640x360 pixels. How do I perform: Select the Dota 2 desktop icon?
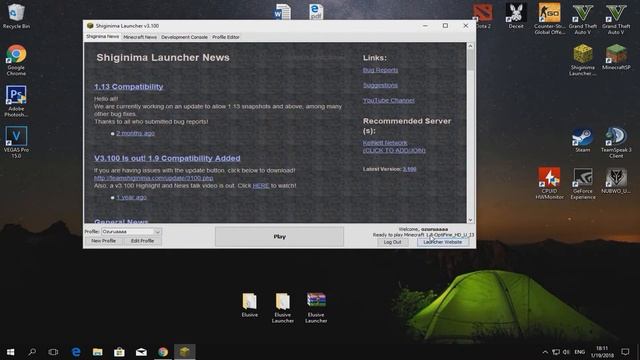point(483,16)
